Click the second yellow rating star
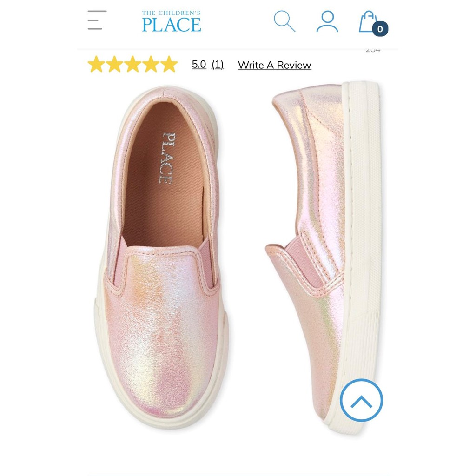 point(114,64)
